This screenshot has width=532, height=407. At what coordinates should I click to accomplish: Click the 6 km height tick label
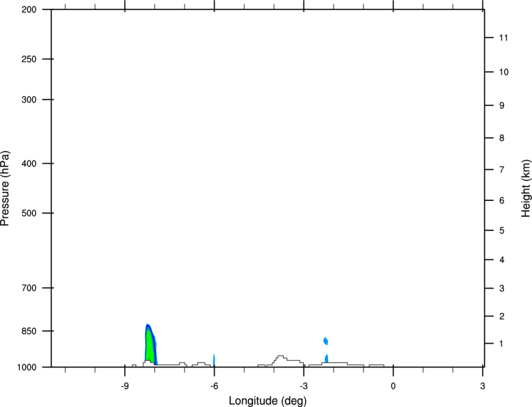point(502,200)
